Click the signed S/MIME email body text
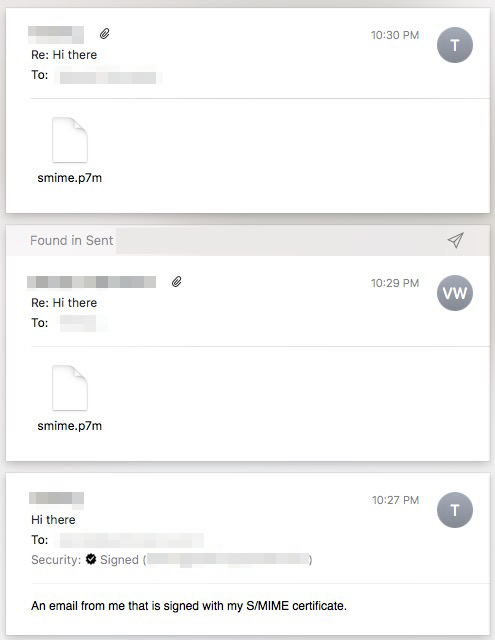 click(189, 606)
